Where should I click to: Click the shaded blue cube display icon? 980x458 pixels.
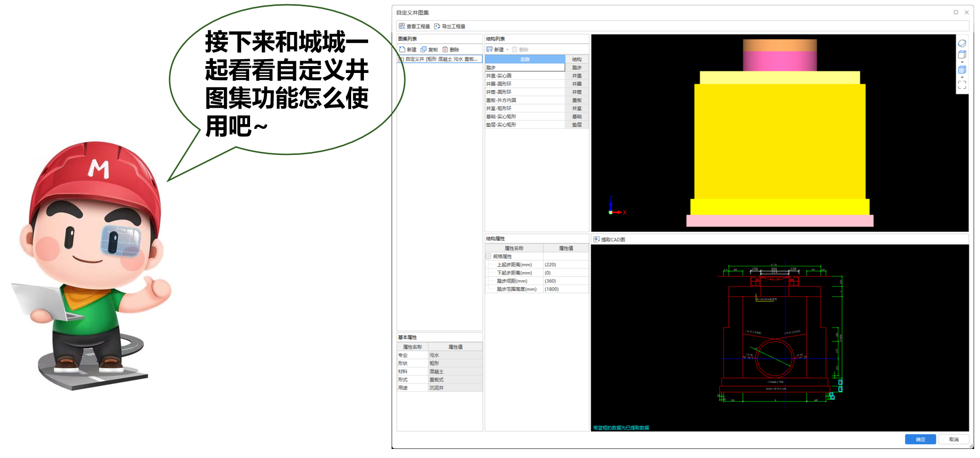(x=962, y=70)
